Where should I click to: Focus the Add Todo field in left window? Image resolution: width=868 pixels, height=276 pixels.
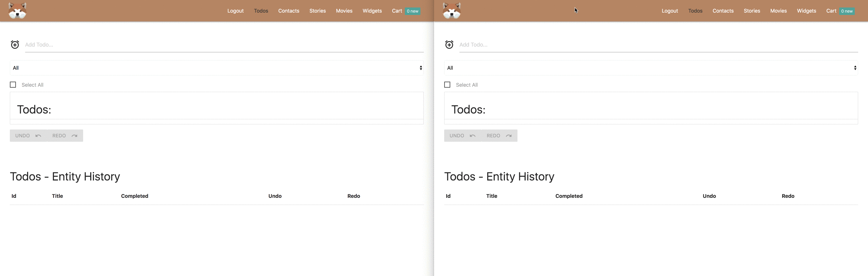(224, 45)
